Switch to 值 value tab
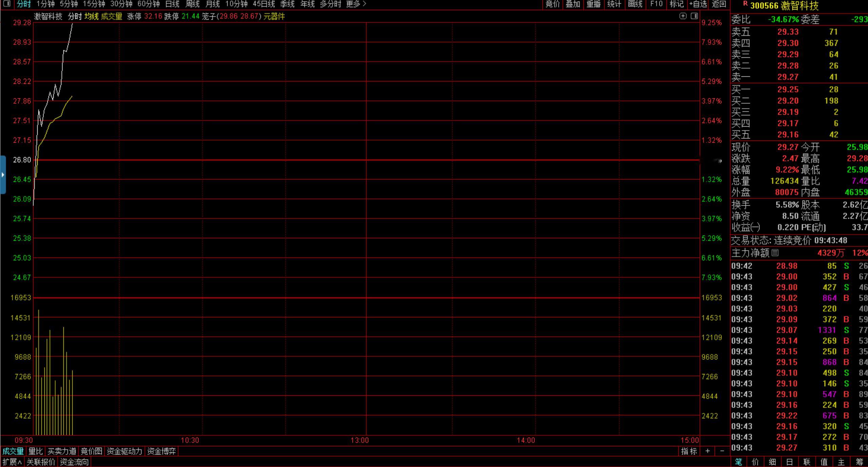The height and width of the screenshot is (467, 868). (824, 462)
